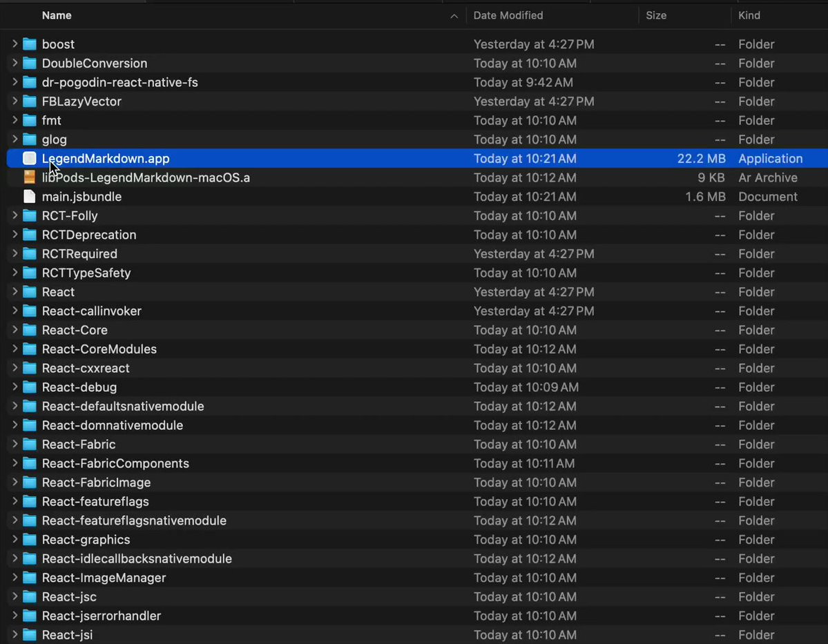
Task: Click Today at 9:42 AM date cell
Action: tap(523, 82)
